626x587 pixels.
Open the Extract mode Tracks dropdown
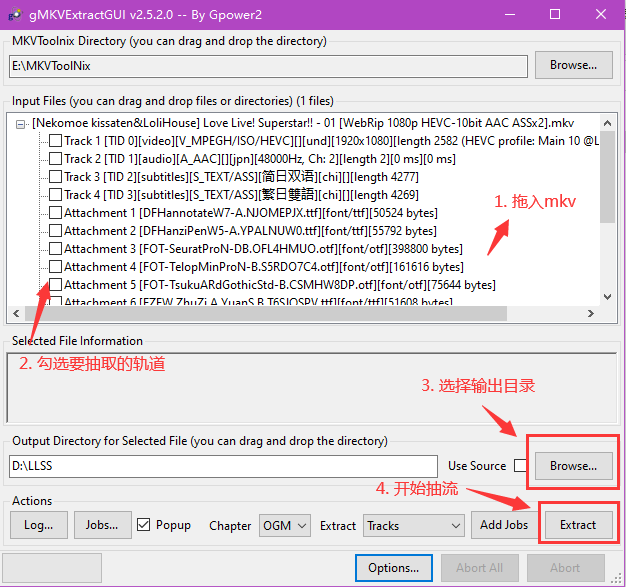(412, 525)
